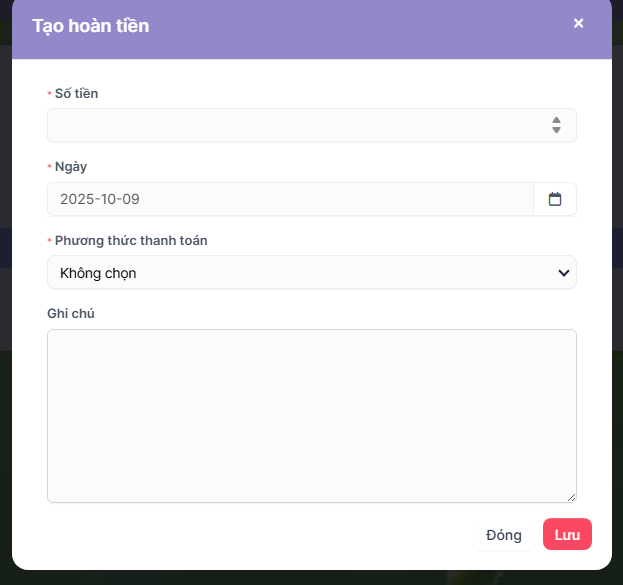
Task: Grab the Ghi chú textarea resize handle
Action: (572, 497)
